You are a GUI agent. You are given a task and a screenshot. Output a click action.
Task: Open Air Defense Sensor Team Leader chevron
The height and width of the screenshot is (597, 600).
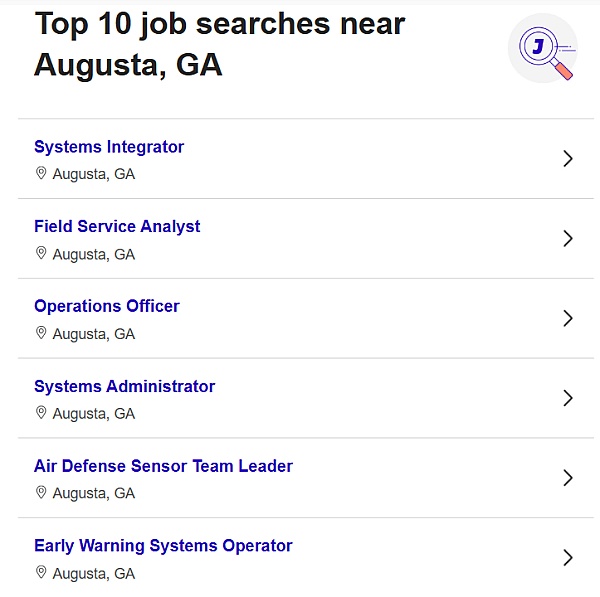pyautogui.click(x=568, y=478)
